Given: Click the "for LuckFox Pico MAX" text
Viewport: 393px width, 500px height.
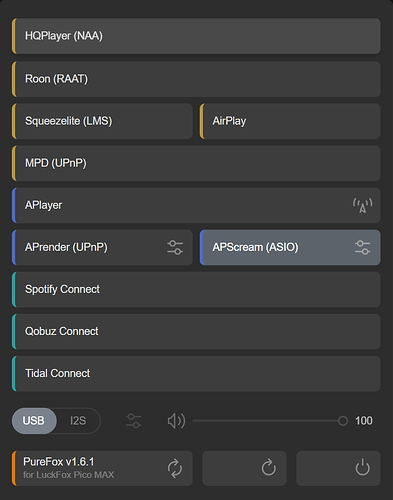Looking at the screenshot, I should [69, 475].
